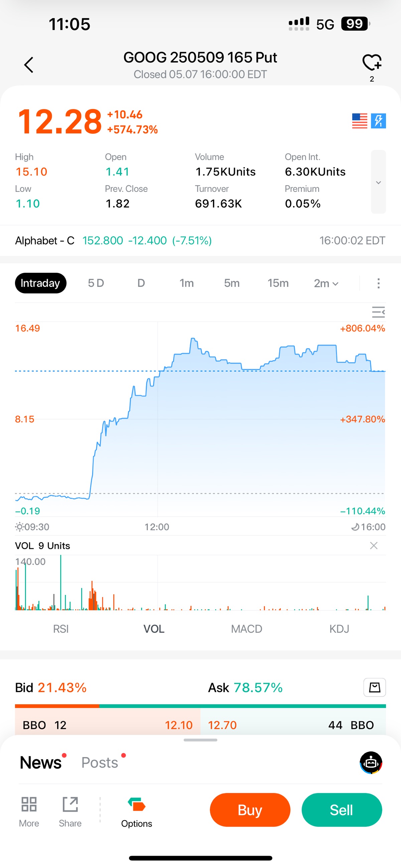Open chart settings list icon

[x=378, y=312]
